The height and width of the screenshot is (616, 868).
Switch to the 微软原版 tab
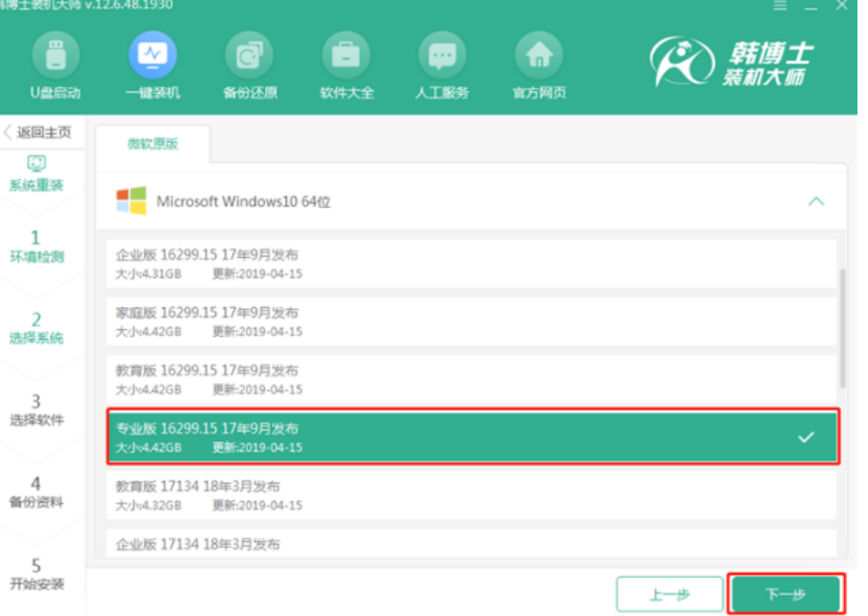click(153, 144)
